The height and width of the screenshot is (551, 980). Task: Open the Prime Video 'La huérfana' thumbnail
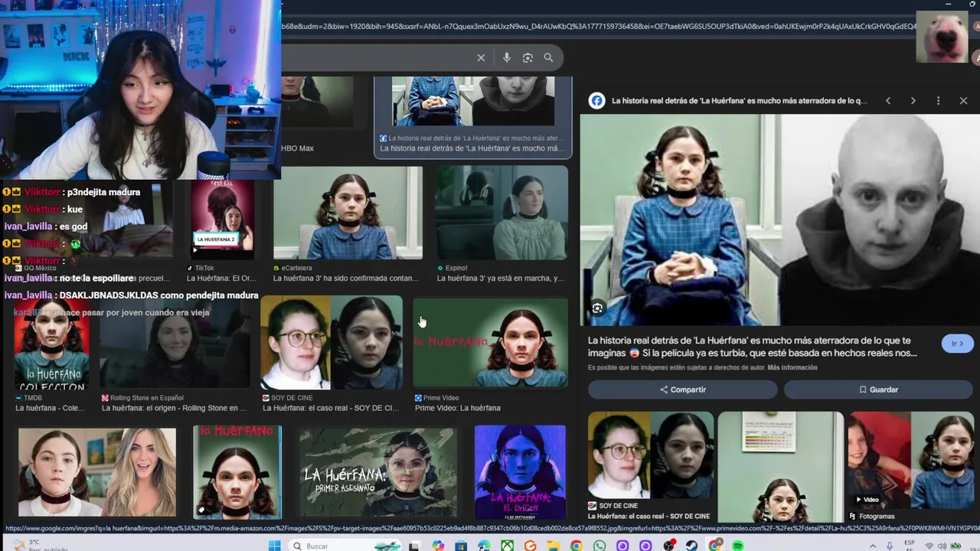pyautogui.click(x=490, y=342)
